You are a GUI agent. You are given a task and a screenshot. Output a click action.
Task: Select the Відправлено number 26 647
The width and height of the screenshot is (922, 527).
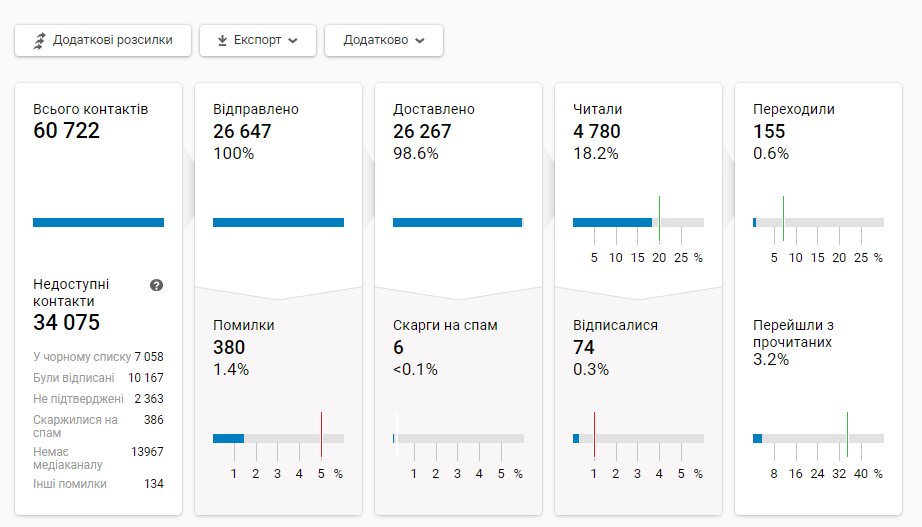click(242, 131)
